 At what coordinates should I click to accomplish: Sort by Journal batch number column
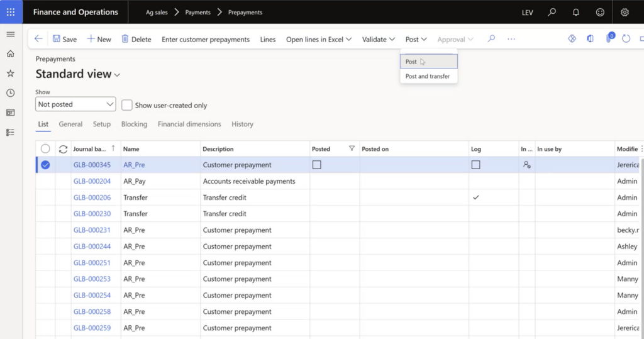pos(94,149)
